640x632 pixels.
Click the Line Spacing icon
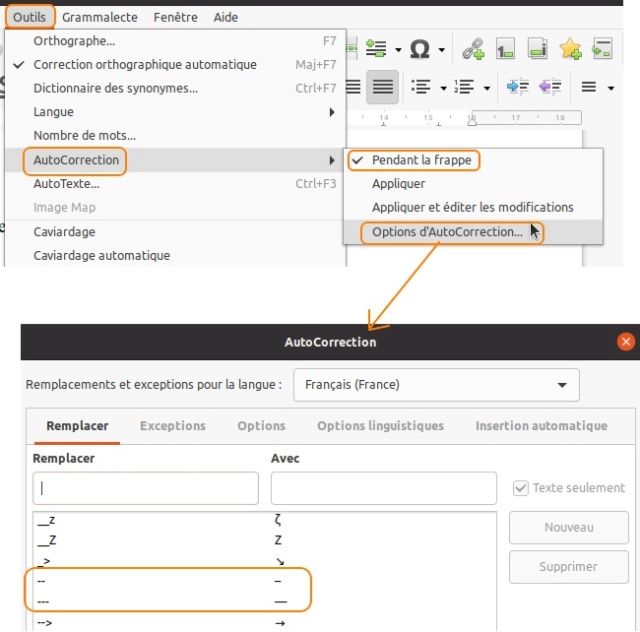pos(589,87)
